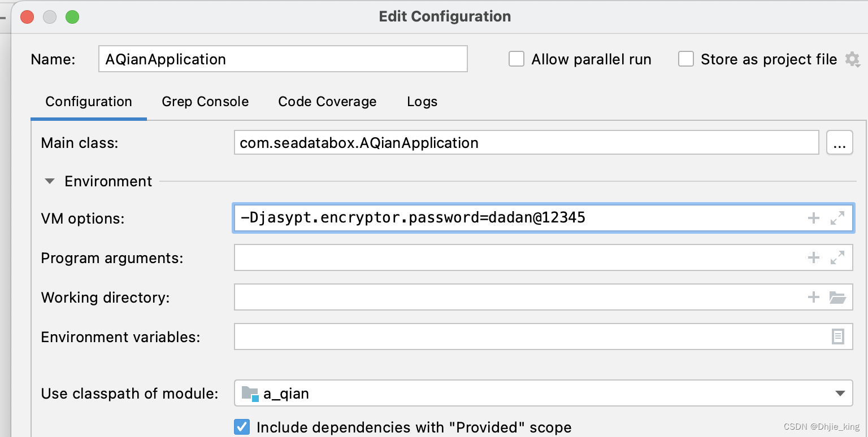The width and height of the screenshot is (868, 437).
Task: Click the Name field AQianApplication
Action: [283, 59]
